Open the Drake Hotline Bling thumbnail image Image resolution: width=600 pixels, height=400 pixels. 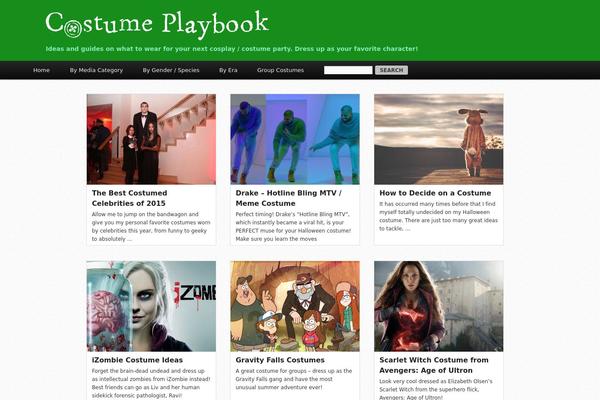click(295, 139)
